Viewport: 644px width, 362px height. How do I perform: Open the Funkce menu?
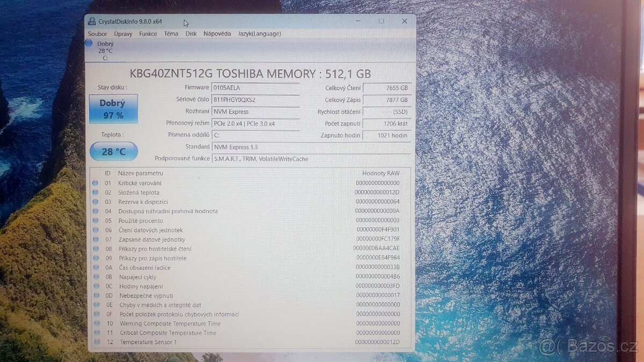pos(148,34)
